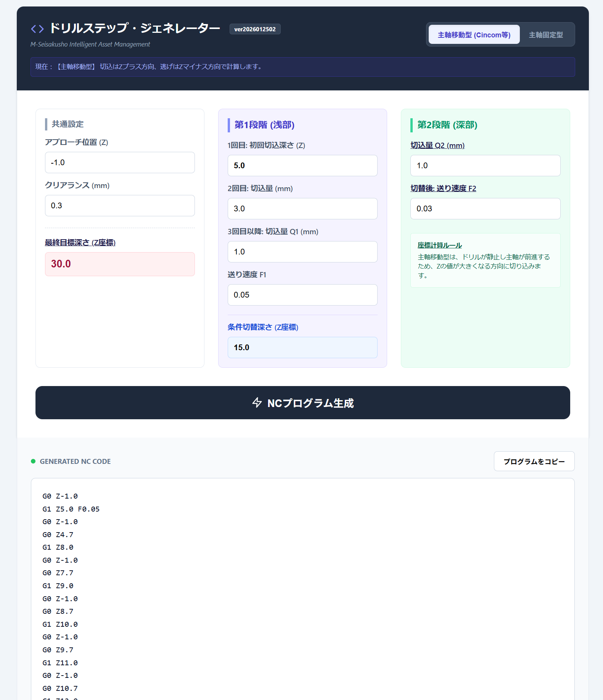Click the 切込量 Q2 input field
The image size is (603, 700).
coord(485,166)
